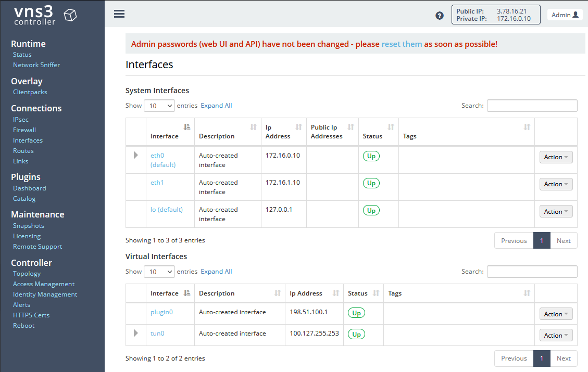Click the System Interfaces search field
Viewport: 588px width, 372px height.
[532, 106]
